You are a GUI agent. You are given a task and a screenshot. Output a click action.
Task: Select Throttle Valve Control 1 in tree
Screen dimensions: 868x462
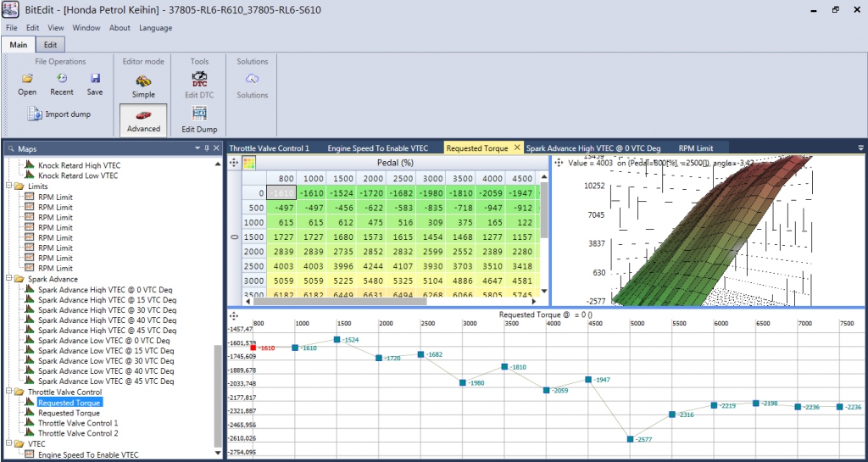78,423
